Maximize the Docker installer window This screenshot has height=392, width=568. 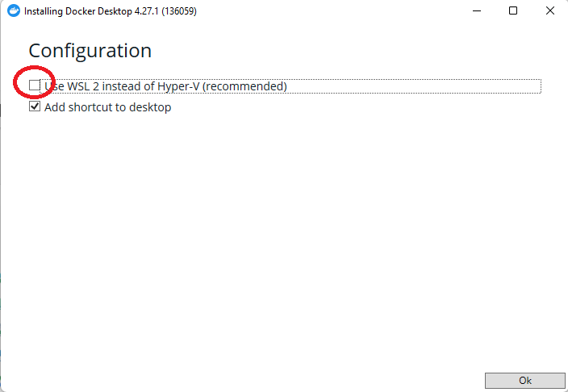[x=513, y=11]
